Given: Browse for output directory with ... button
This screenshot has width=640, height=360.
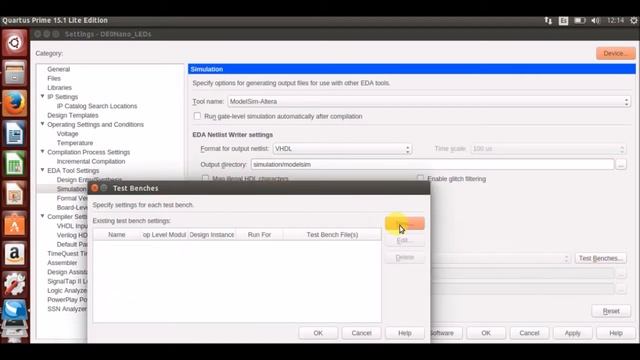Looking at the screenshot, I should coord(620,164).
